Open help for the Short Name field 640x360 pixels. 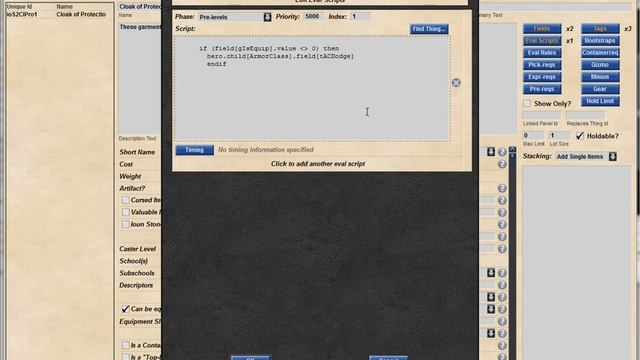(x=502, y=152)
